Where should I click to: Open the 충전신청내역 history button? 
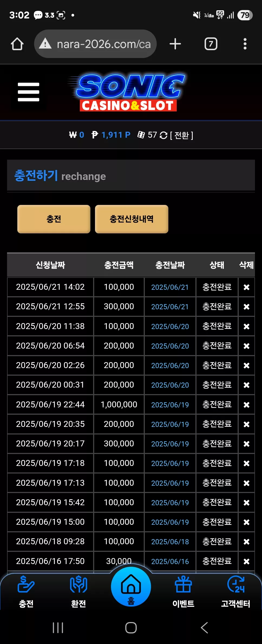point(132,219)
